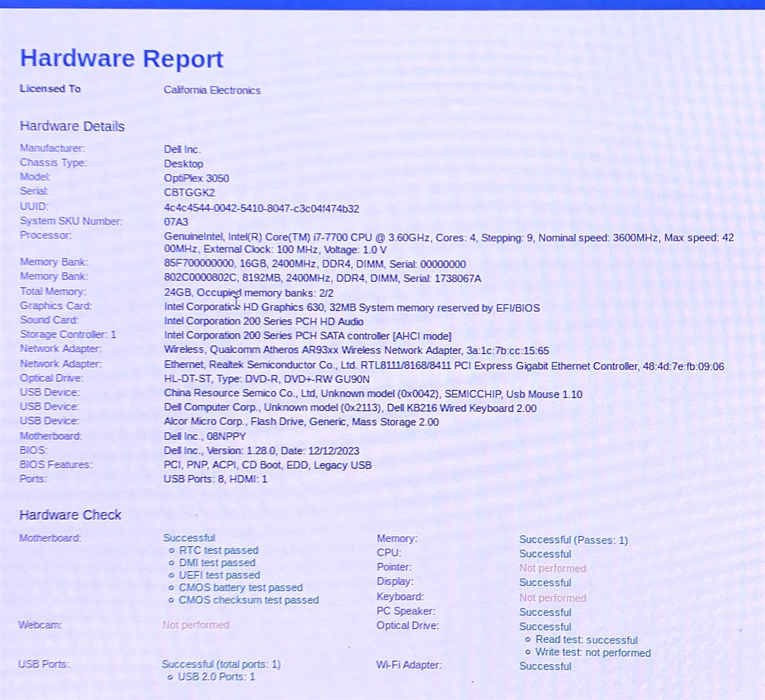
Task: Click the RTC test passed bullet
Action: click(x=214, y=550)
